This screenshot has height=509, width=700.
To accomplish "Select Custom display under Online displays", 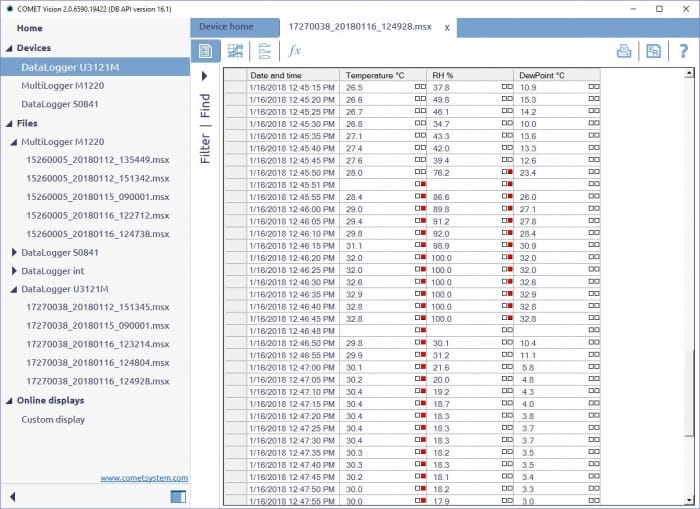I will click(53, 419).
